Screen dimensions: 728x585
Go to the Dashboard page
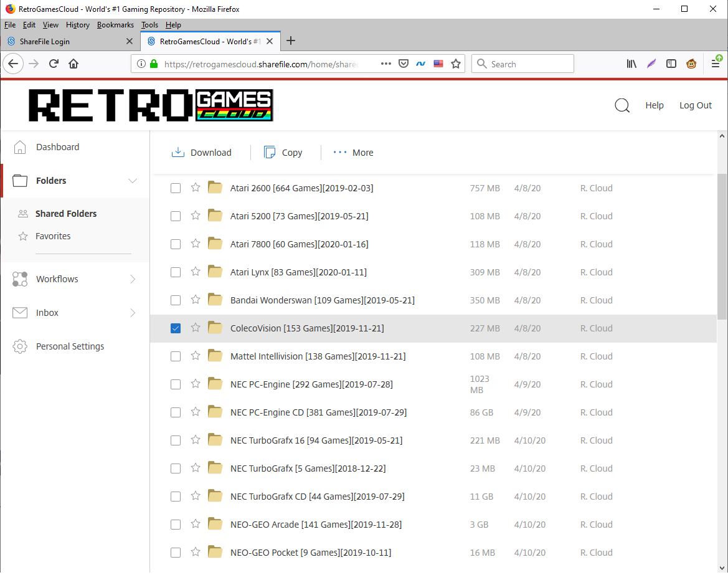coord(57,147)
